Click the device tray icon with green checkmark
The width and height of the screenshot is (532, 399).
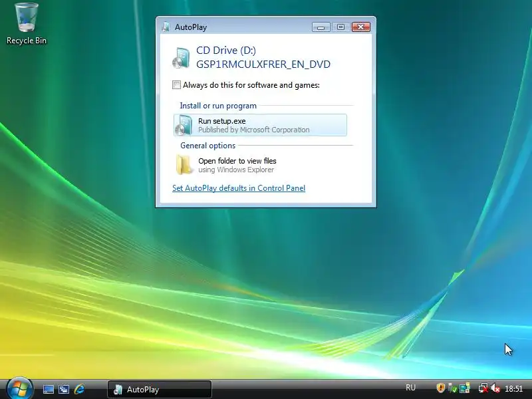pos(452,388)
